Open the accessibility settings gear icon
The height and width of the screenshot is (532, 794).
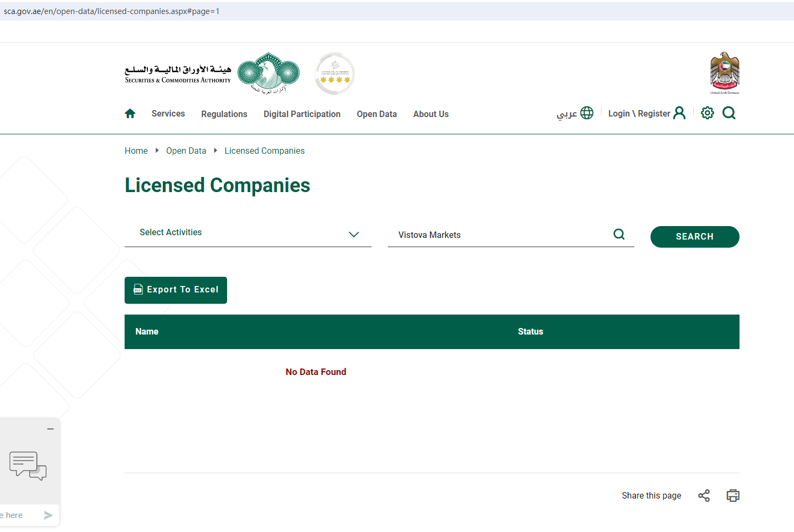click(x=707, y=113)
